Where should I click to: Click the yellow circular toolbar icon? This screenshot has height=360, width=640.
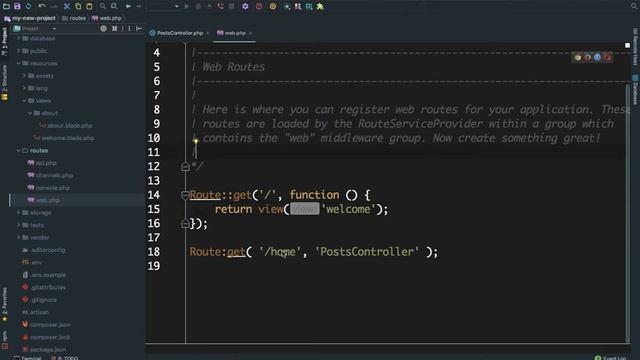[x=273, y=6]
